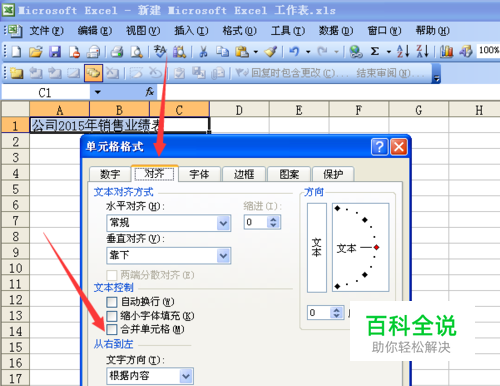This screenshot has width=500, height=386.
Task: Open the Undo history dropdown arrow
Action: 308,52
